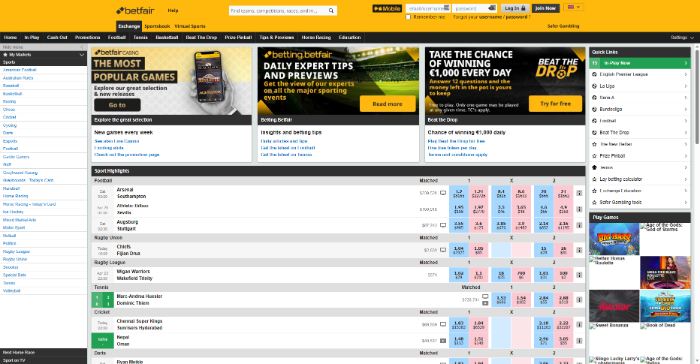This screenshot has height=364, width=700.
Task: Open the Settings dropdown in navigation bar
Action: point(682,38)
